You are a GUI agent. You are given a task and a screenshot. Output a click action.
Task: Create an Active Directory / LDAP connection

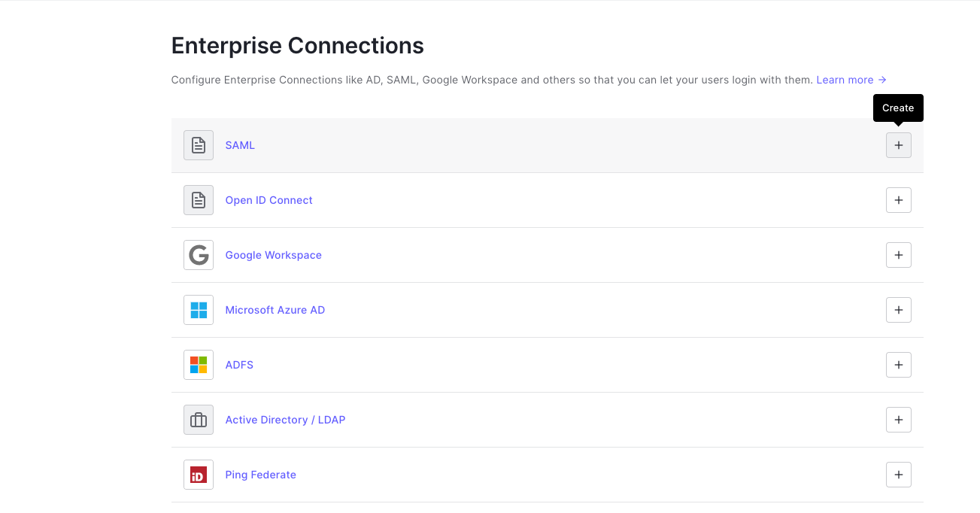(898, 419)
